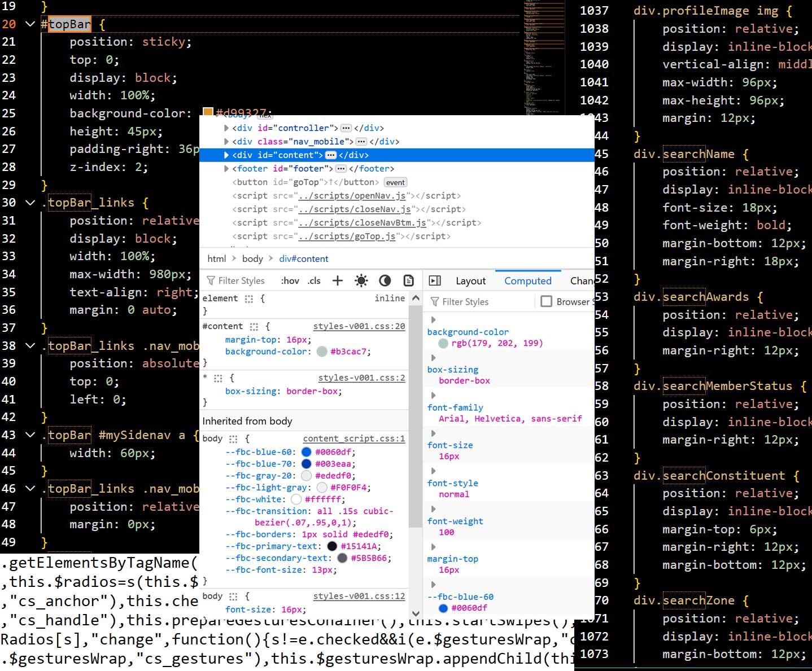Open #15141A primary-text color swatch

[332, 546]
